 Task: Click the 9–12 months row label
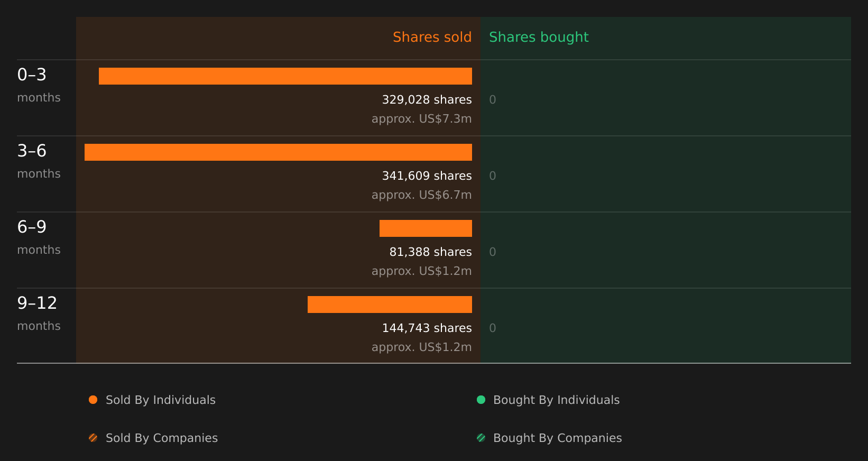[x=39, y=314]
